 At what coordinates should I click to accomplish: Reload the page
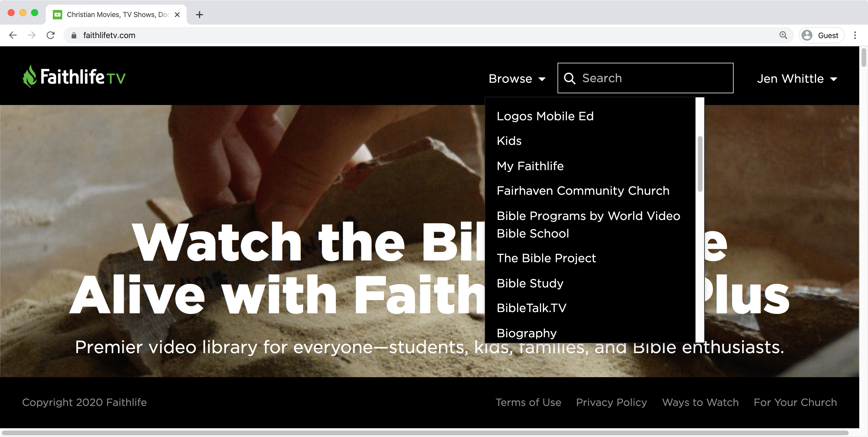pos(50,35)
